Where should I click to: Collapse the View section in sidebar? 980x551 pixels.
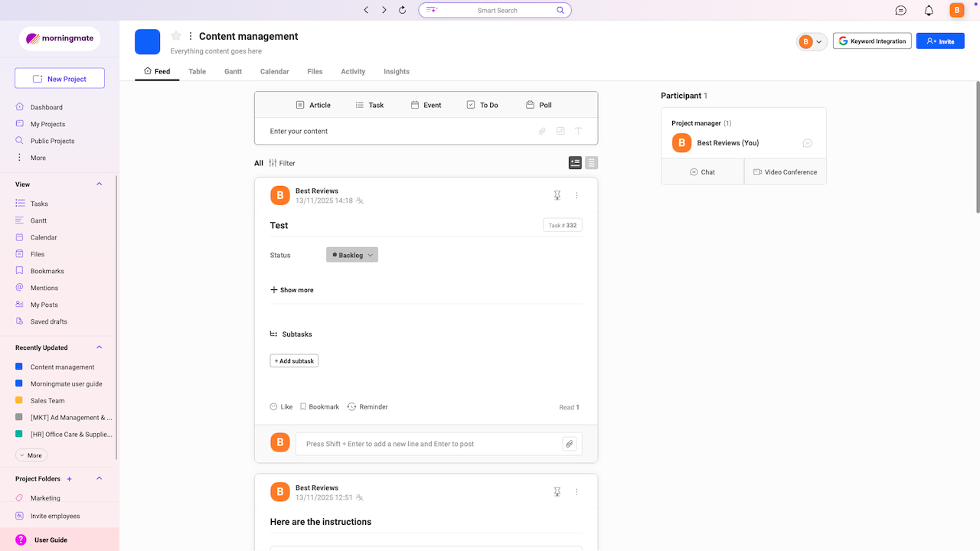point(99,184)
